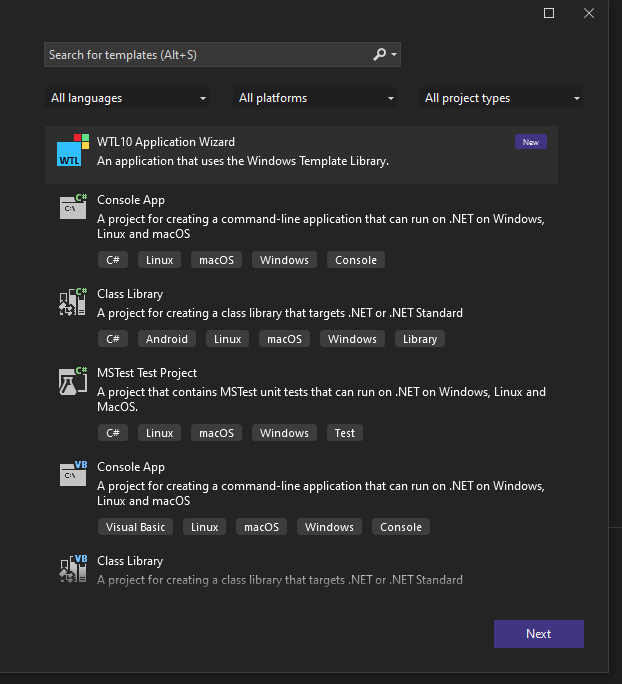This screenshot has height=684, width=622.
Task: Close the dialog window
Action: coord(589,13)
